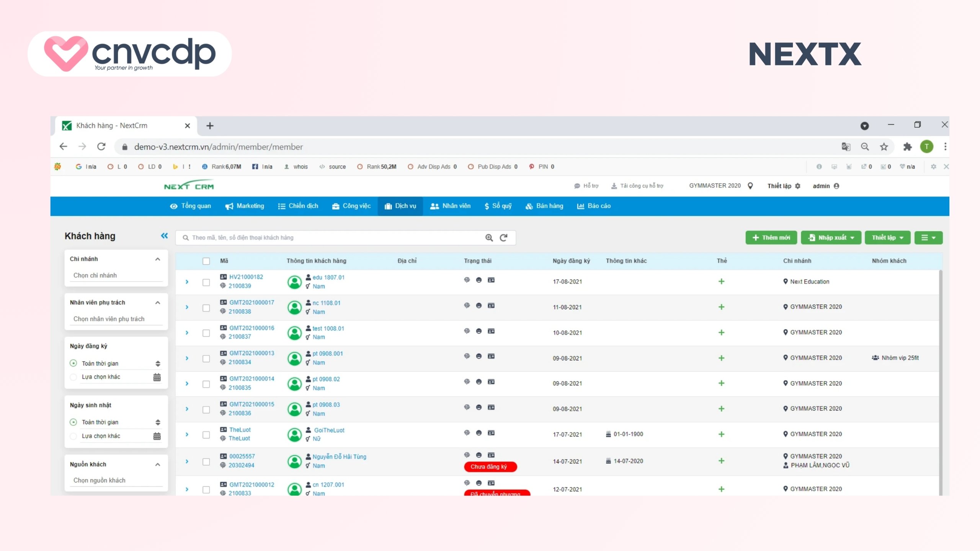Check the select-all checkbox in the table header

(x=206, y=261)
